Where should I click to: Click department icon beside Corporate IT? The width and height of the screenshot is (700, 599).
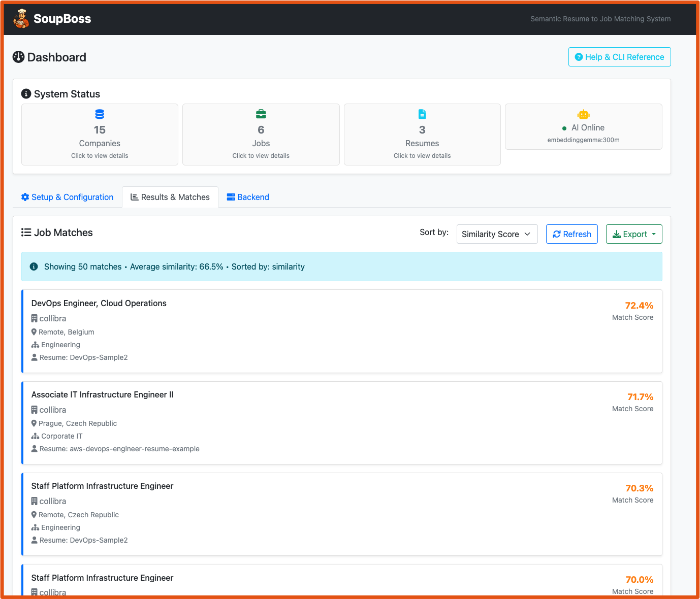point(35,436)
